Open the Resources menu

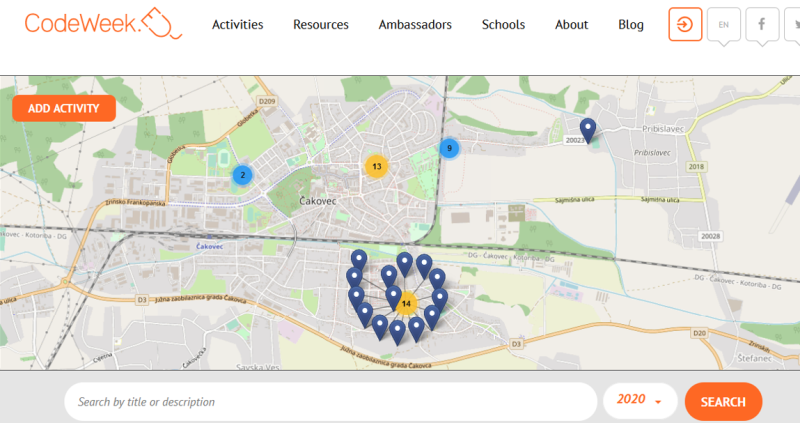pos(320,24)
